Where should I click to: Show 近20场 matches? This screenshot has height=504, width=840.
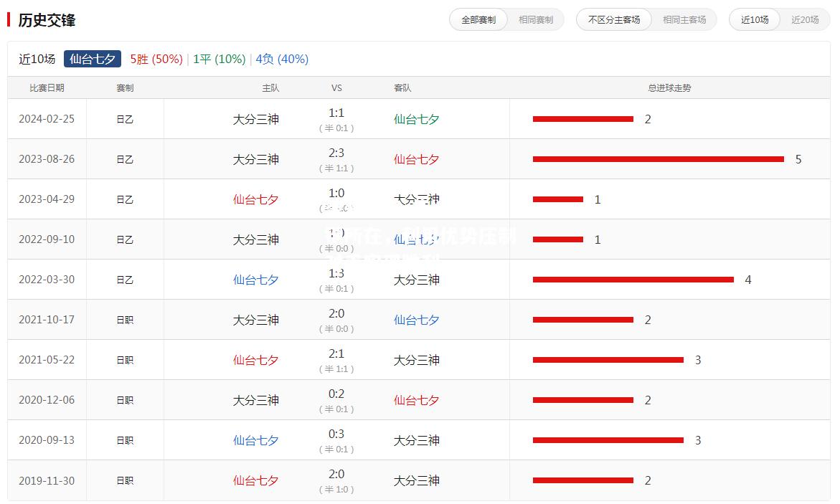pyautogui.click(x=805, y=20)
